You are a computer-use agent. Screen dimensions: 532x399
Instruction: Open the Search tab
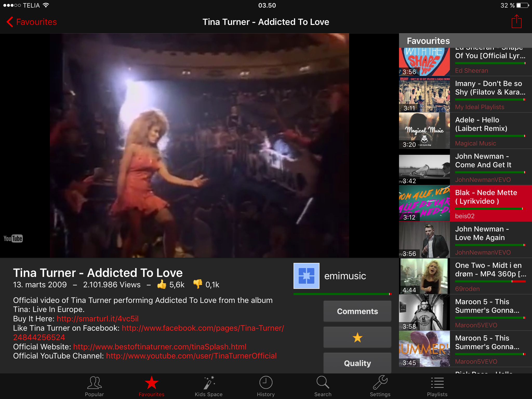pos(323,387)
